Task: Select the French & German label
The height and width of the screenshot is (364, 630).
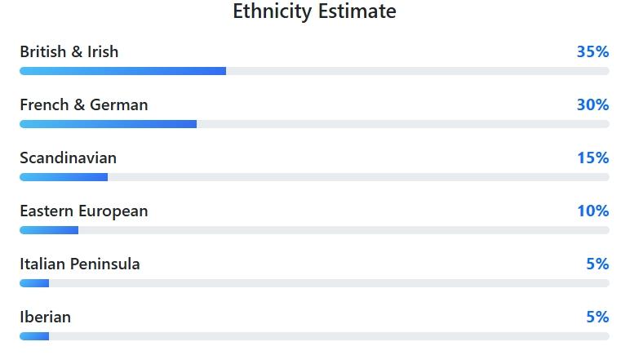Action: tap(84, 104)
